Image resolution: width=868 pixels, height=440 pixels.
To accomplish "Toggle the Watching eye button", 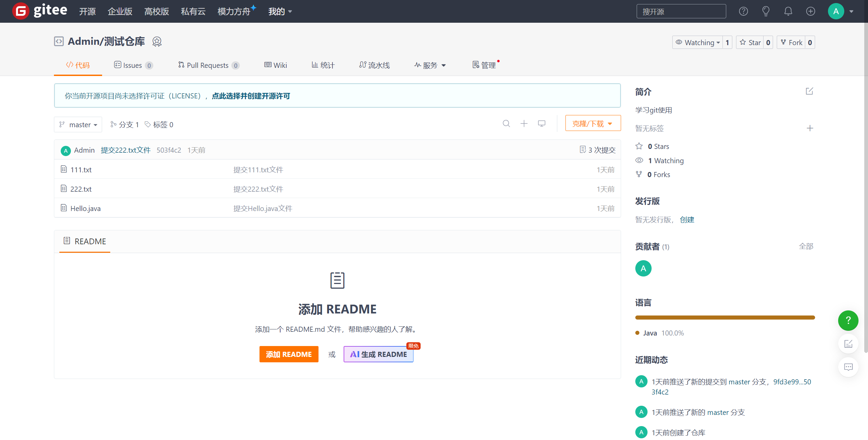I will pyautogui.click(x=698, y=42).
